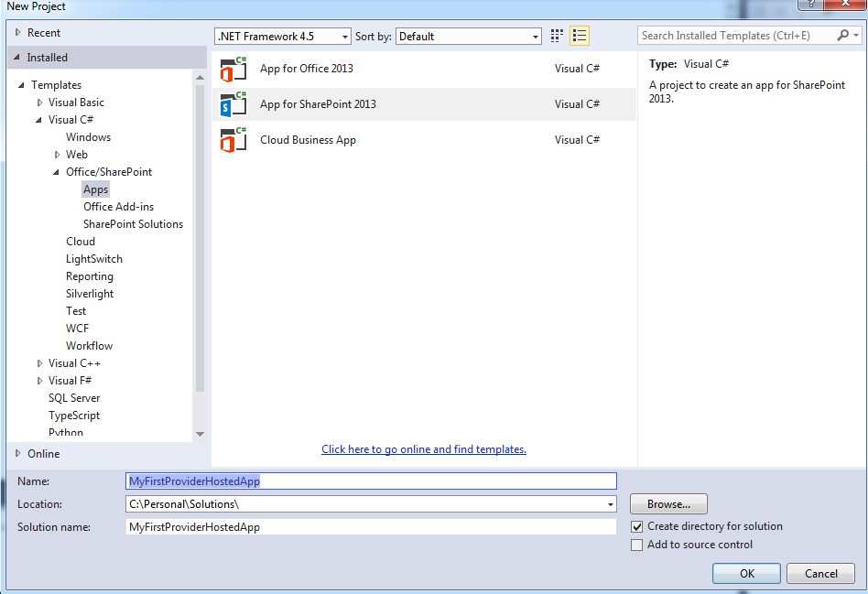Expand the Visual F# node arrow
This screenshot has width=868, height=594.
tap(39, 381)
